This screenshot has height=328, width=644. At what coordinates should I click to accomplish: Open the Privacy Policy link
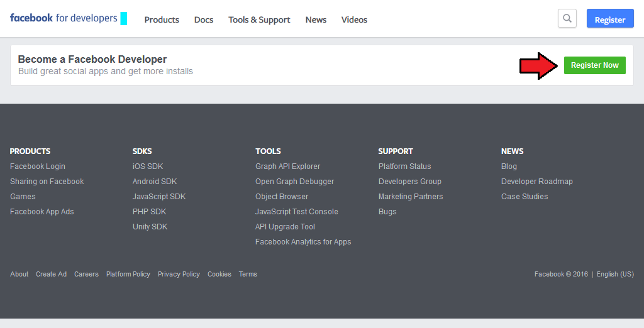coord(179,274)
